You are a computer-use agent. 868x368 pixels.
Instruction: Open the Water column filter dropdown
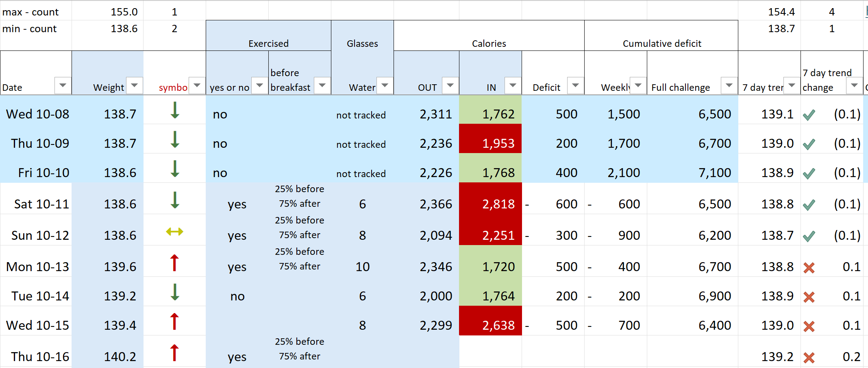[x=385, y=85]
